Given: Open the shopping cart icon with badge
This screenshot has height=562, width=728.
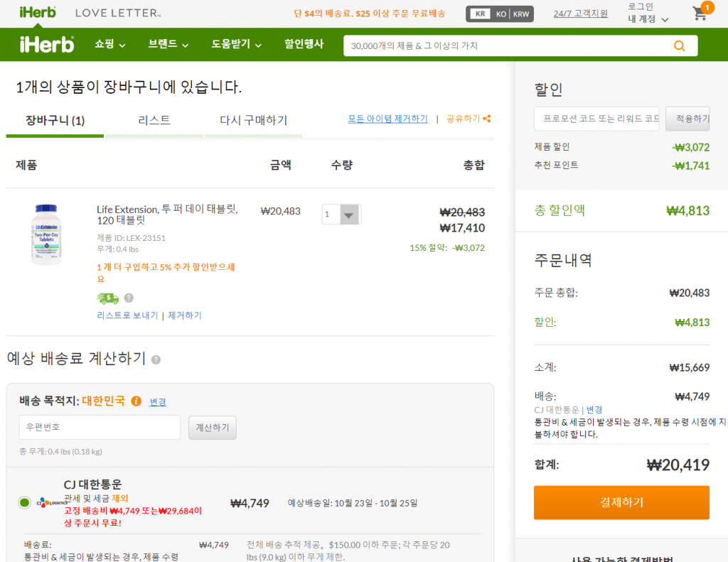Looking at the screenshot, I should point(701,12).
